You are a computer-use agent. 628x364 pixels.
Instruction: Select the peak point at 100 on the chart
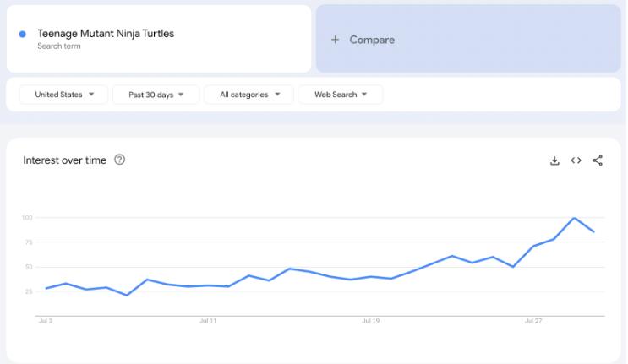[574, 218]
